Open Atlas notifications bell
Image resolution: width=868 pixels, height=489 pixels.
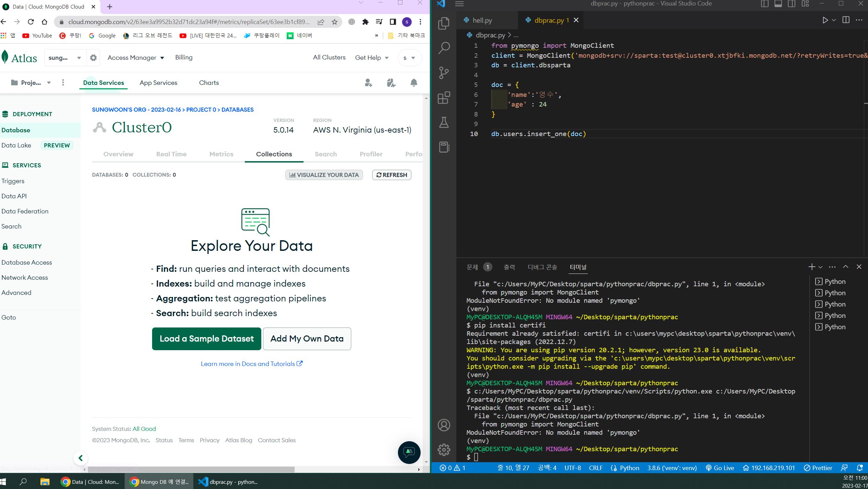414,83
